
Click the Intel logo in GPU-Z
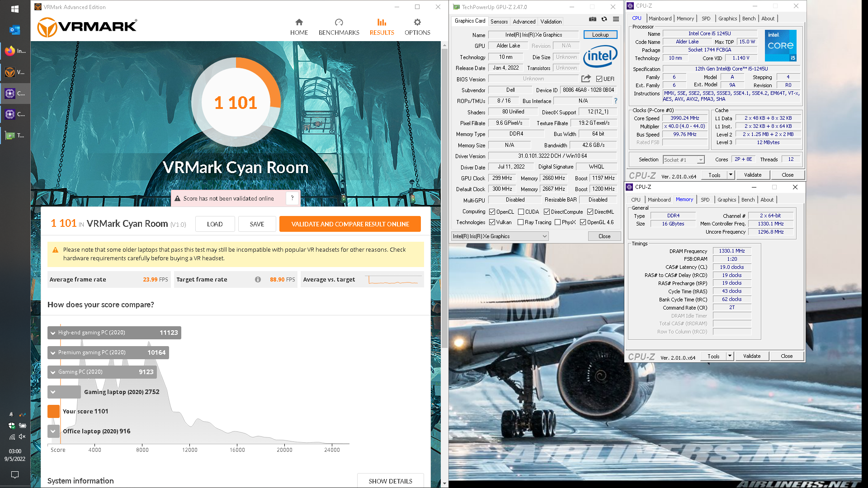(x=600, y=56)
